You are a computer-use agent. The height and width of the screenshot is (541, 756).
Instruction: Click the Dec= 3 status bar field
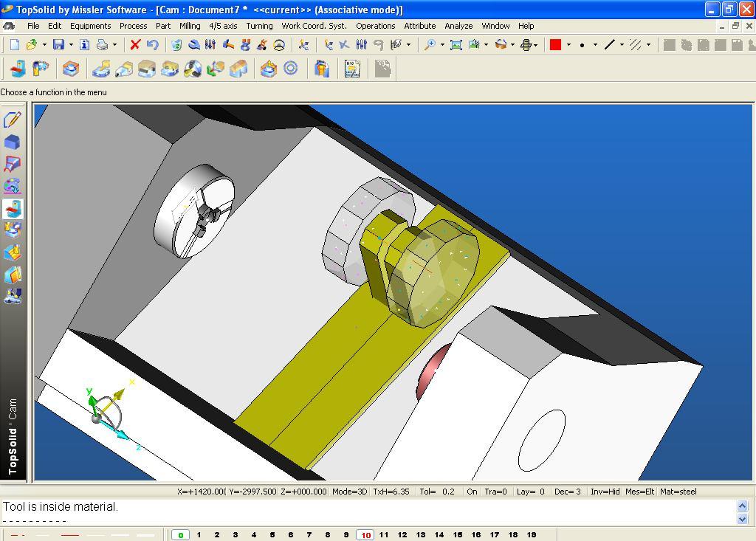(x=568, y=492)
